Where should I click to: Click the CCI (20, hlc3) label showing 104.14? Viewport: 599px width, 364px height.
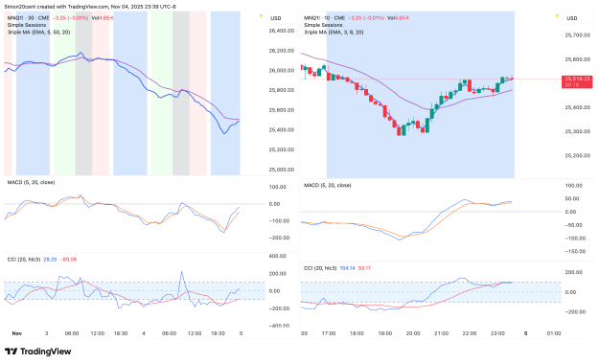click(320, 268)
